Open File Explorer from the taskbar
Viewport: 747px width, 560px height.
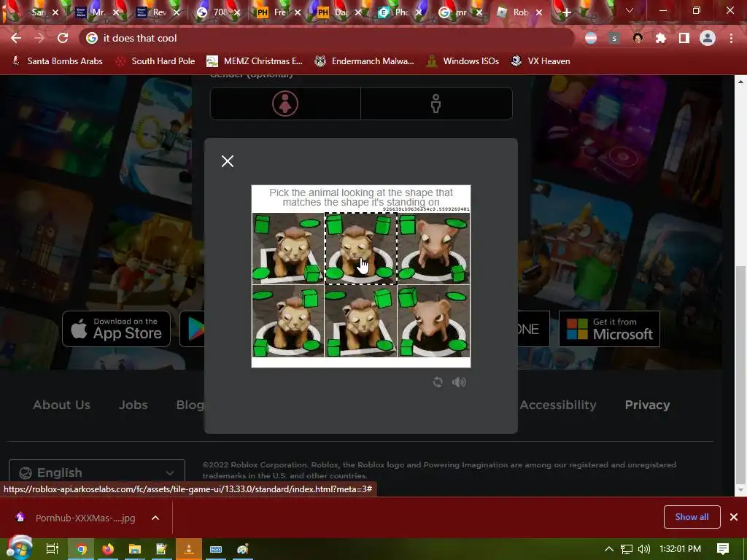135,549
